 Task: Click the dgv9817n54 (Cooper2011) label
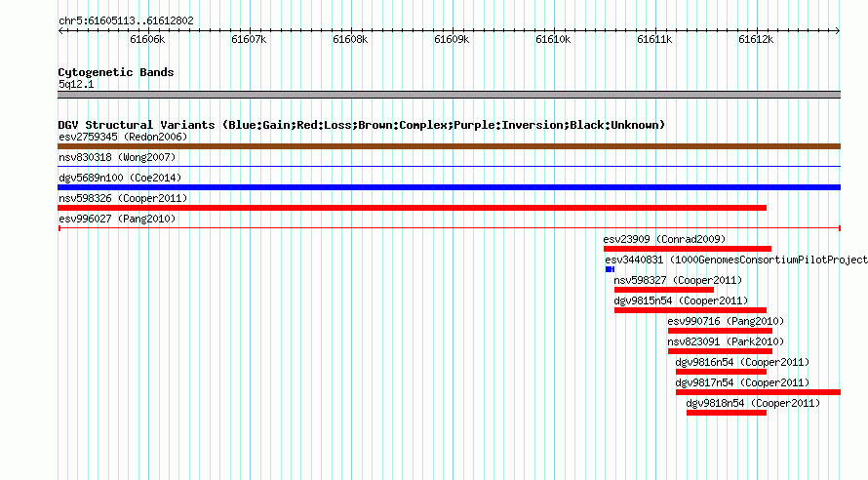742,382
